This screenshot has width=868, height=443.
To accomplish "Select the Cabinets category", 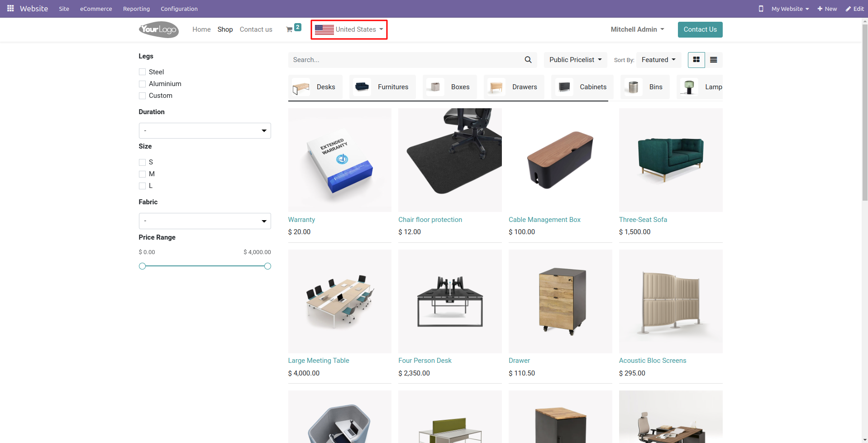I will pyautogui.click(x=582, y=87).
